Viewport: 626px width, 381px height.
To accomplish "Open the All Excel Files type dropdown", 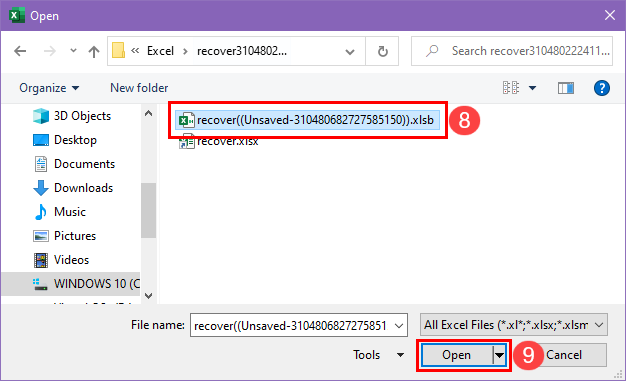I will [514, 325].
